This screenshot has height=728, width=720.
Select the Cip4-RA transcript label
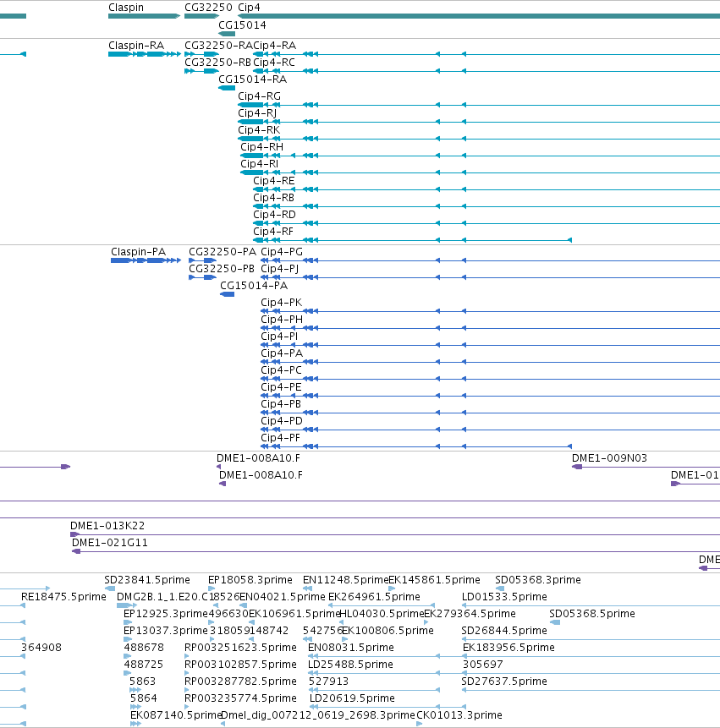[274, 46]
